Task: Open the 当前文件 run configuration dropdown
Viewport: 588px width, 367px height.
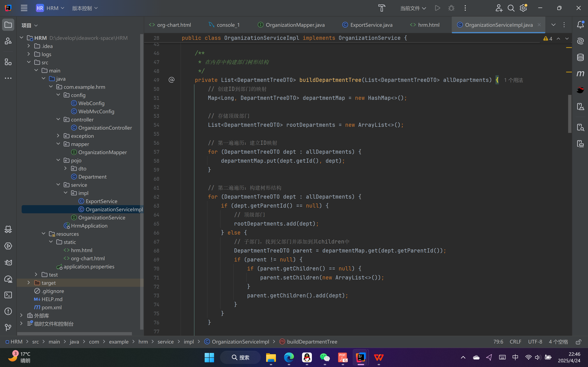Action: [413, 8]
